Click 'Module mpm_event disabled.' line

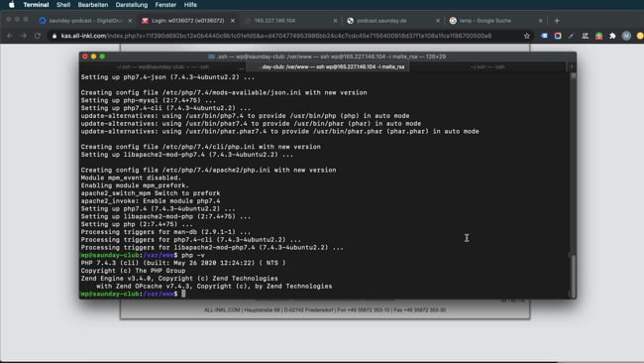tap(131, 178)
